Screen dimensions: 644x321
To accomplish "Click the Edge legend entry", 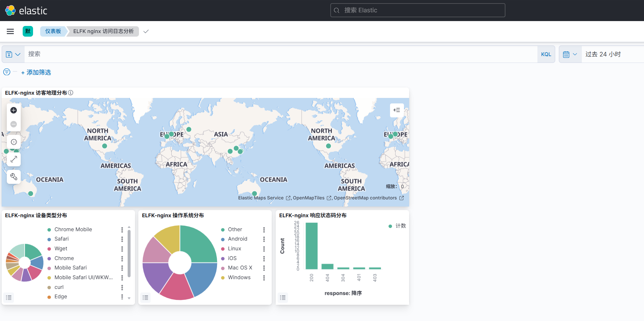I will coord(61,297).
